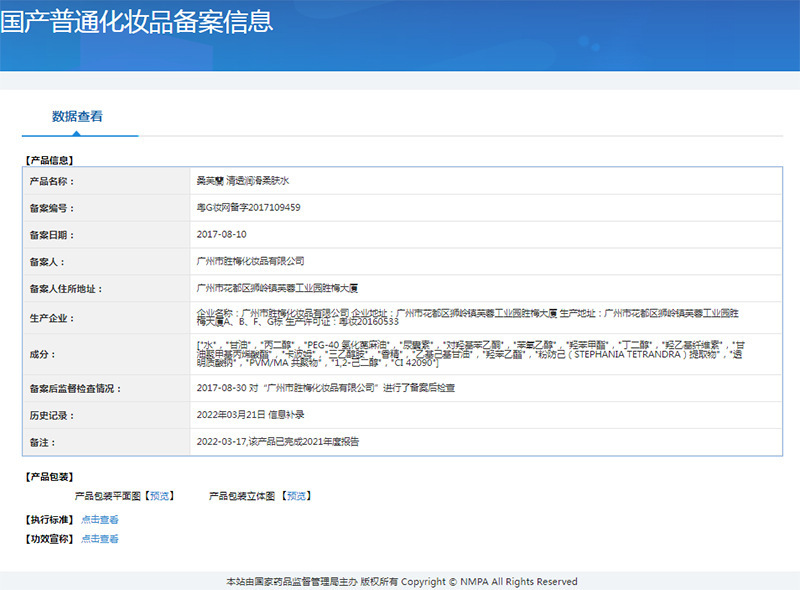Click the 【产品信息】 section heading
This screenshot has width=800, height=590.
49,160
